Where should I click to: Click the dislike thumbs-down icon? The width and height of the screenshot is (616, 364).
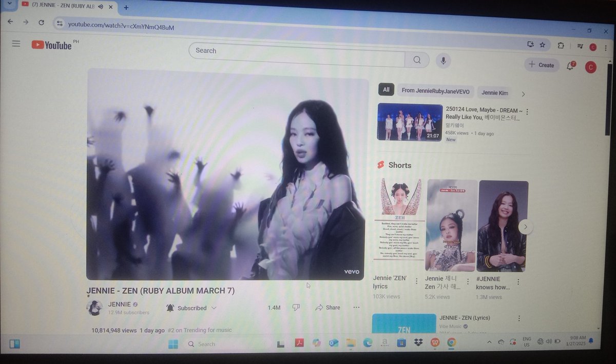(x=296, y=307)
